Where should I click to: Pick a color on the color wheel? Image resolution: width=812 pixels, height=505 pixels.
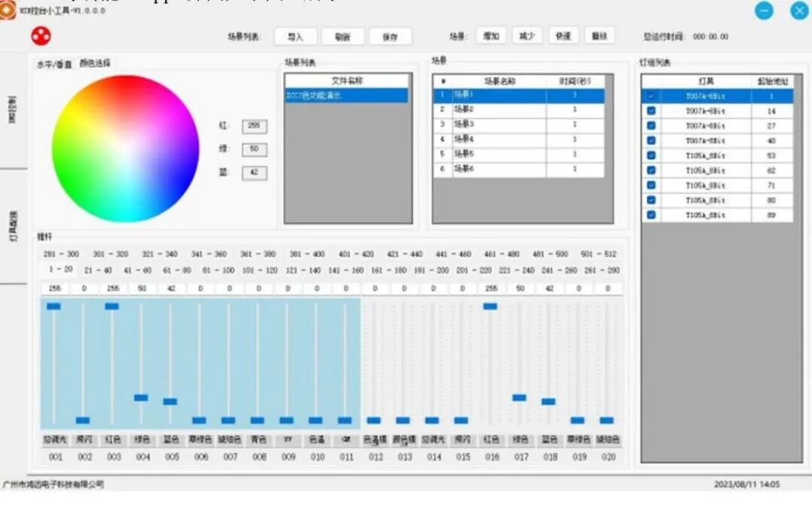pyautogui.click(x=125, y=148)
